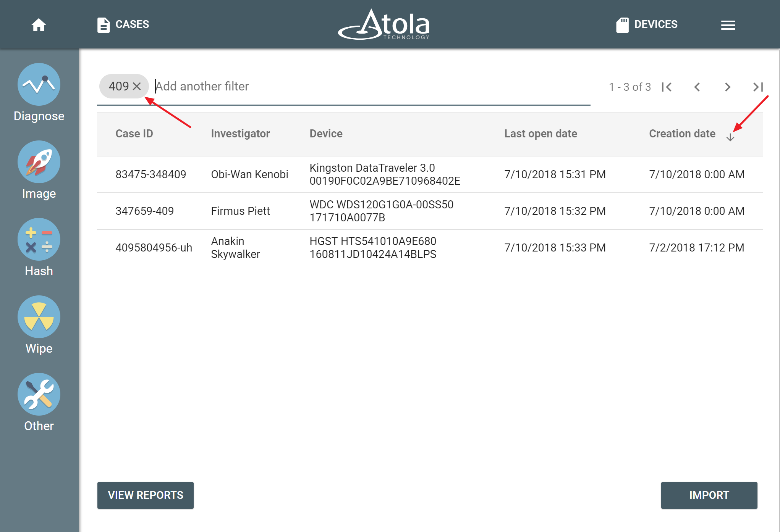Click the home icon
Screen dimensions: 780x532
tap(39, 24)
